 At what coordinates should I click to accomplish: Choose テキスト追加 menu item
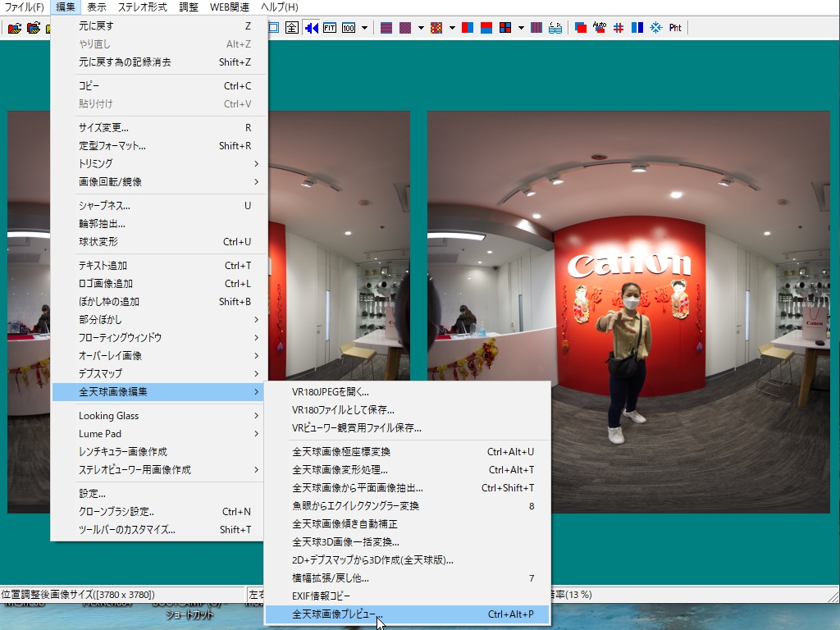coord(159,265)
